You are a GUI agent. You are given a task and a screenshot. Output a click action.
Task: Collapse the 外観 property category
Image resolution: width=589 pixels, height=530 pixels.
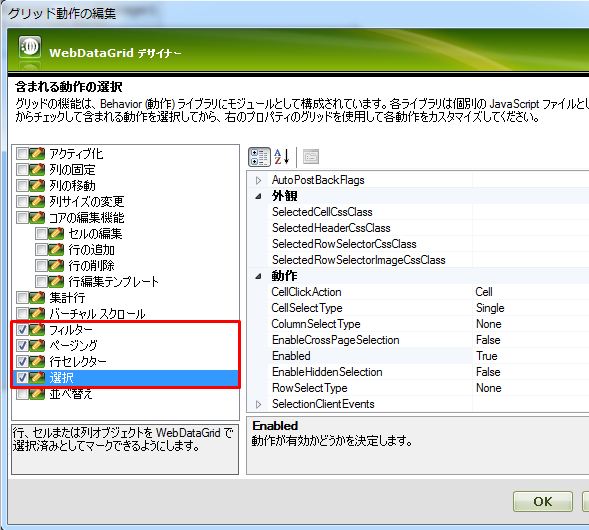tap(258, 196)
